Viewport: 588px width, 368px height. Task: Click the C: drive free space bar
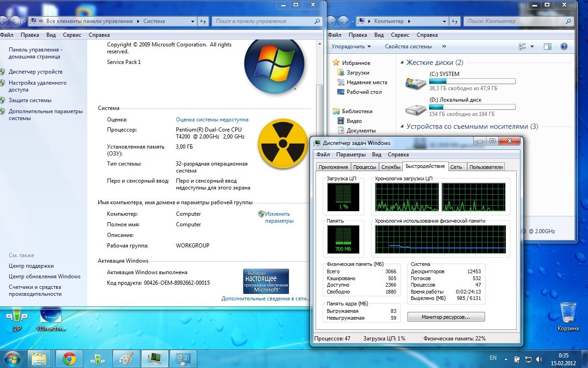point(472,81)
